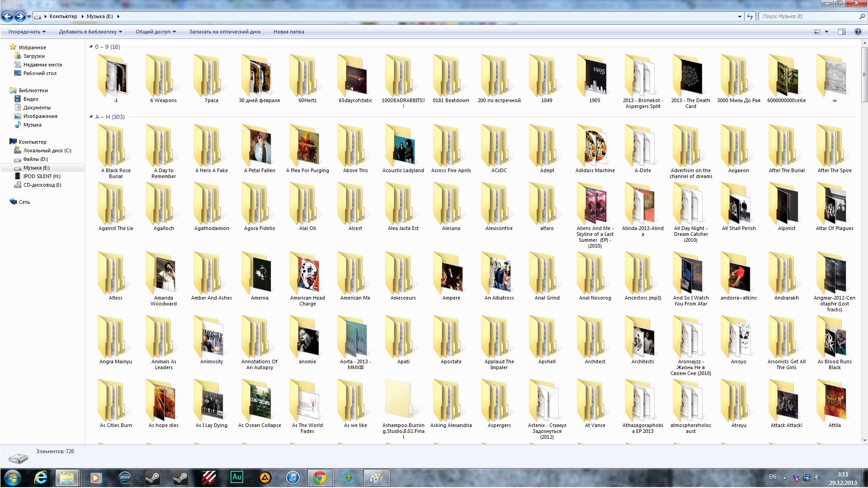Select IPOD SILENT (H:) drive in sidebar
This screenshot has width=868, height=488.
(42, 176)
